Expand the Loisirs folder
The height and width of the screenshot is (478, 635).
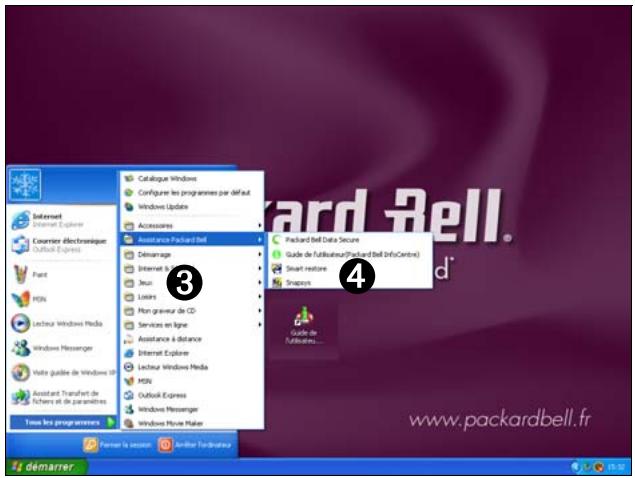(x=192, y=297)
